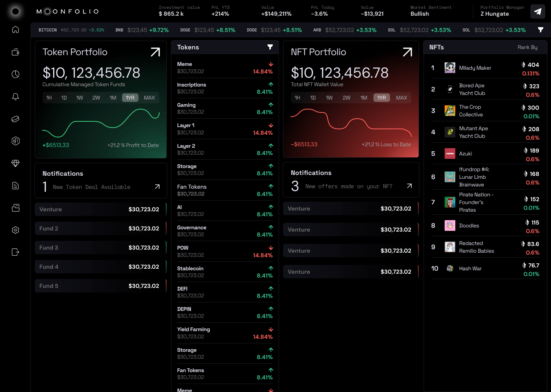Select 1D range in Token Portfolio

[x=64, y=98]
